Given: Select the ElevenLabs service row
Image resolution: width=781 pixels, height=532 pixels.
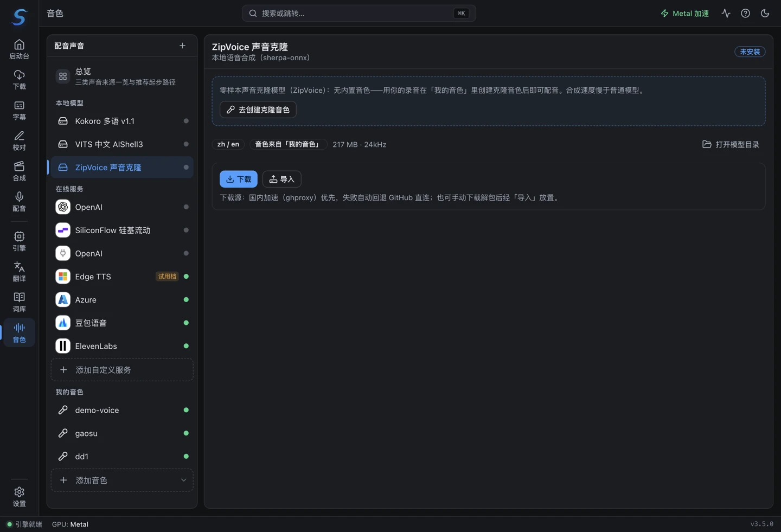Looking at the screenshot, I should click(x=122, y=346).
